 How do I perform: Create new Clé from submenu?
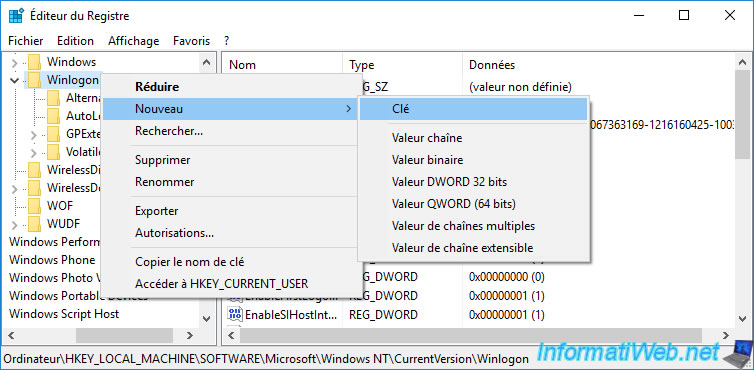coord(474,109)
